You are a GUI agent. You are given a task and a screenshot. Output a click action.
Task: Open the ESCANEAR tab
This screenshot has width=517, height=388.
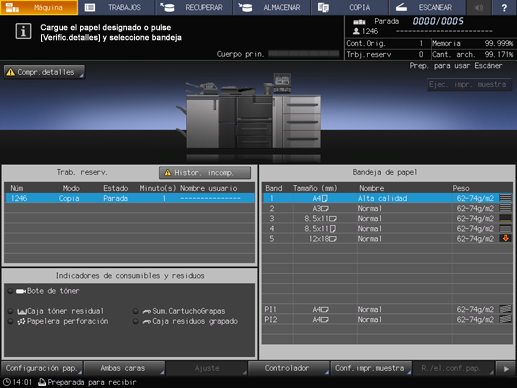coord(427,7)
